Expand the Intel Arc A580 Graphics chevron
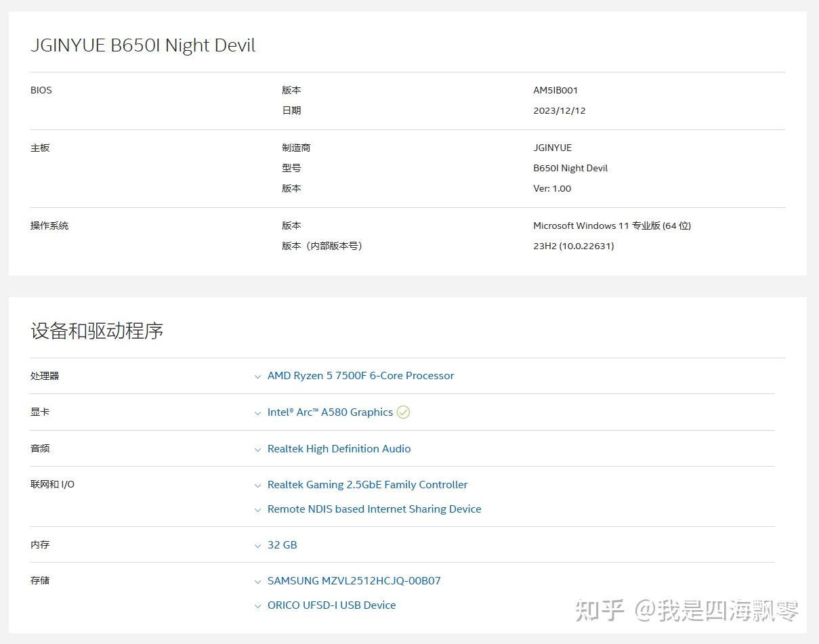Image resolution: width=819 pixels, height=644 pixels. pos(257,413)
